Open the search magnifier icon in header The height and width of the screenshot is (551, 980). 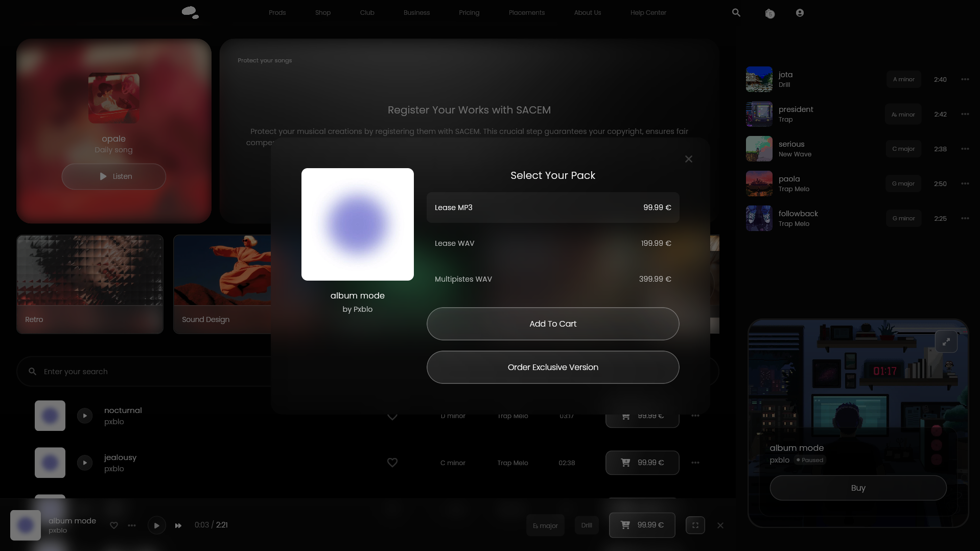pyautogui.click(x=736, y=13)
